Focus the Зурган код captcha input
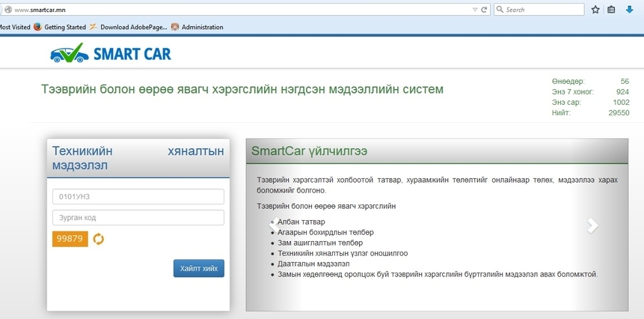644x319 pixels. pyautogui.click(x=138, y=217)
